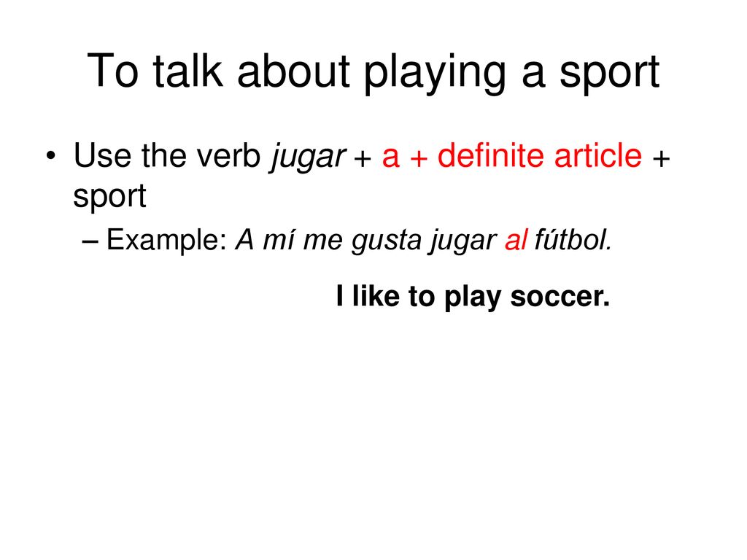Select the bullet point dot before 'Use'
Viewport: 747px width, 560px height.
[x=51, y=156]
